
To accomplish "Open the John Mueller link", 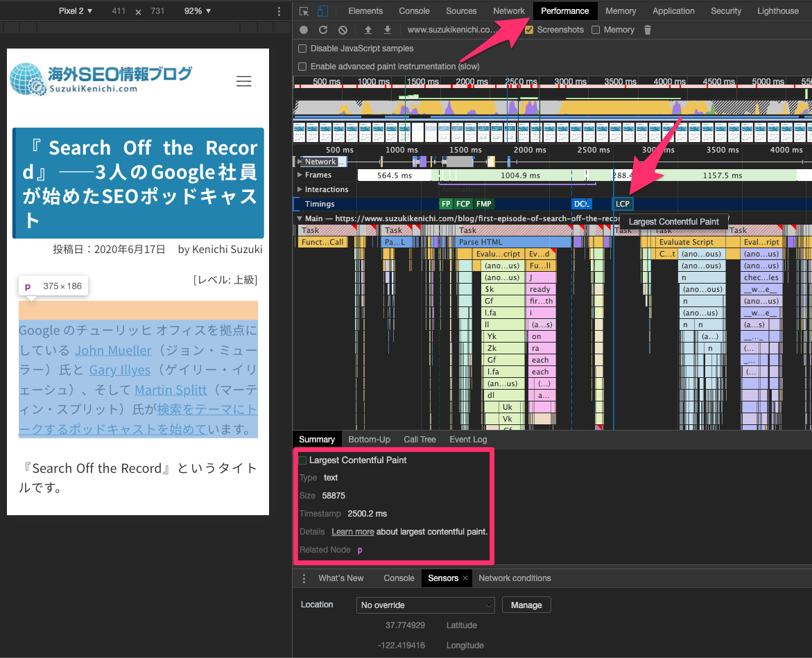I will (114, 350).
